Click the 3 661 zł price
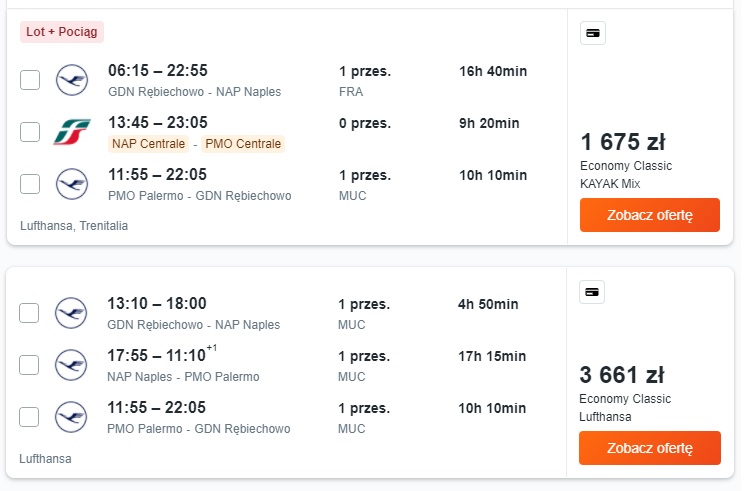745x491 pixels. (622, 375)
